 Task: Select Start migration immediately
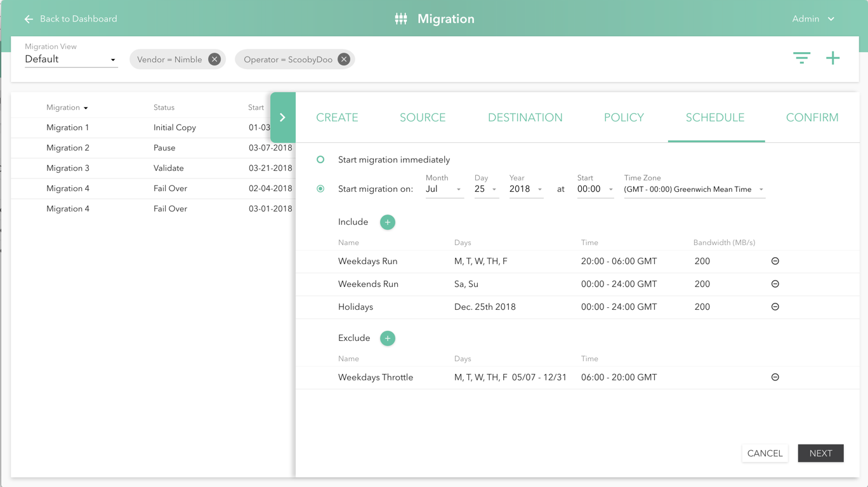coord(320,159)
